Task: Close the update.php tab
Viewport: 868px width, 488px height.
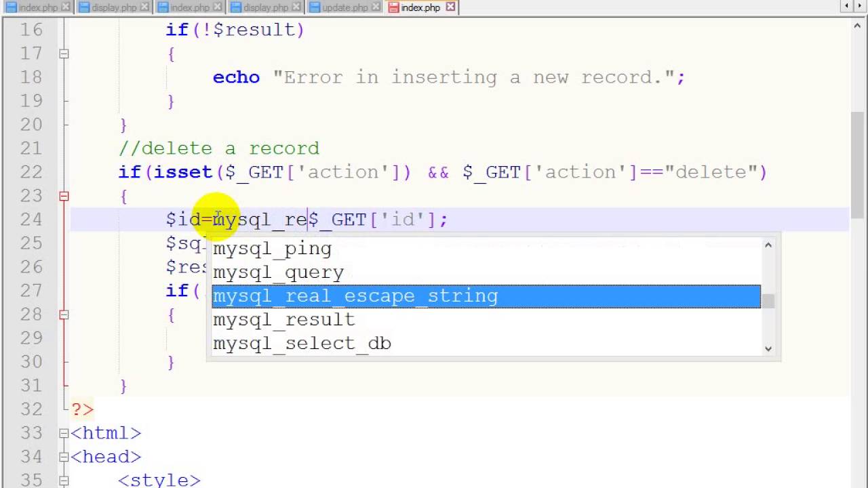Action: point(376,7)
